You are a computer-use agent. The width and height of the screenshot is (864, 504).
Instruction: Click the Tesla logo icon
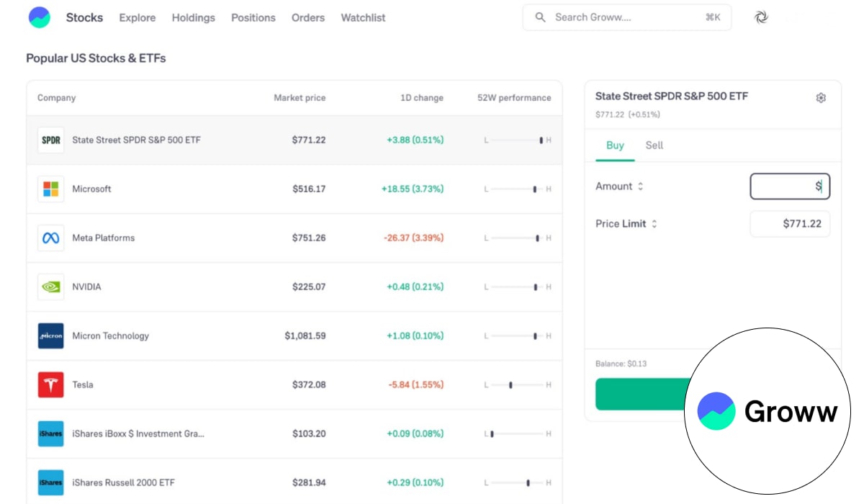(50, 384)
